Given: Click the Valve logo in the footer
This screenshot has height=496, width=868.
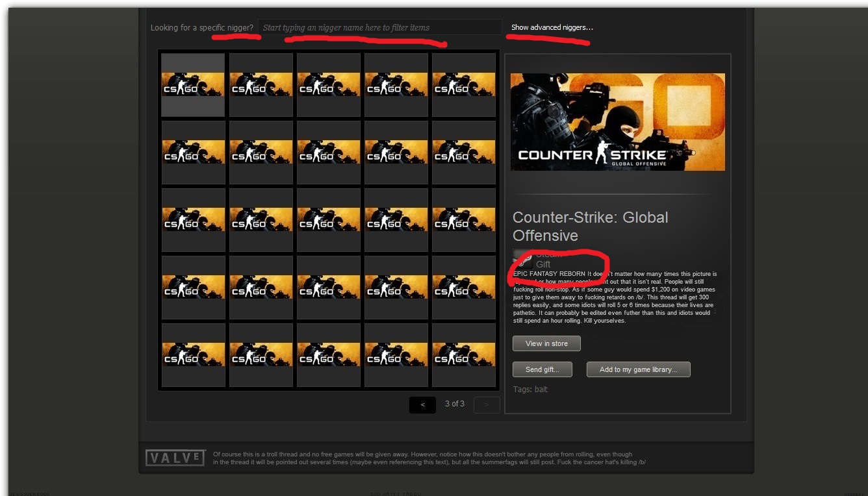Looking at the screenshot, I should pyautogui.click(x=175, y=458).
